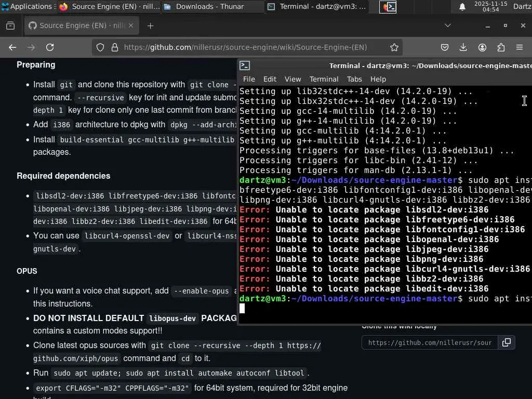Image resolution: width=532 pixels, height=399 pixels.
Task: Switch to Source Engine Firefox taskbar entry
Action: point(109,6)
